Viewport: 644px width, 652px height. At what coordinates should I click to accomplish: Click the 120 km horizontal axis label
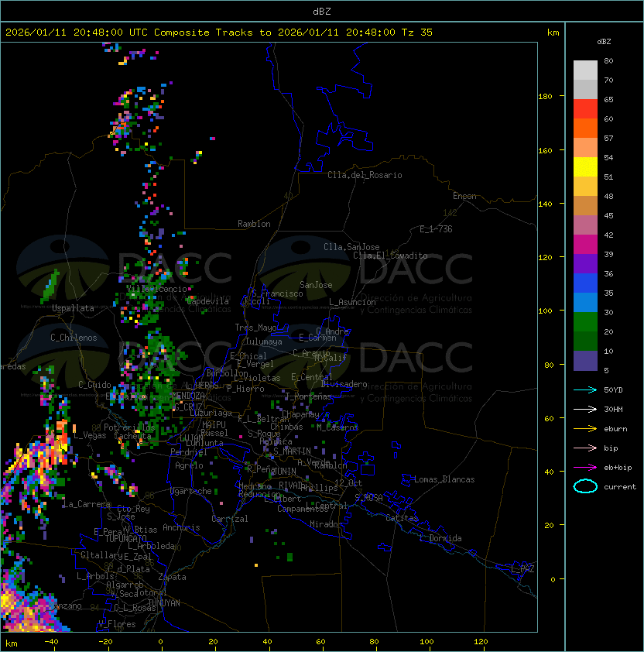click(x=480, y=642)
